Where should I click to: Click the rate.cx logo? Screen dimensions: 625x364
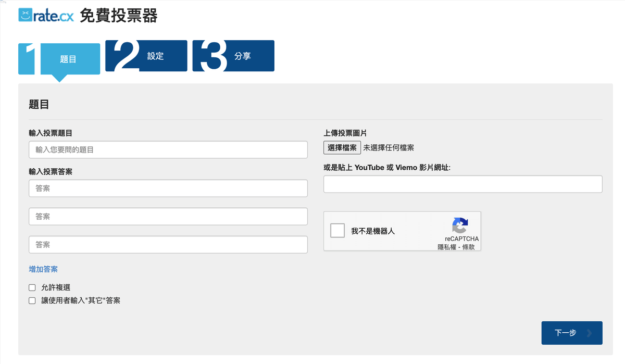tap(46, 15)
